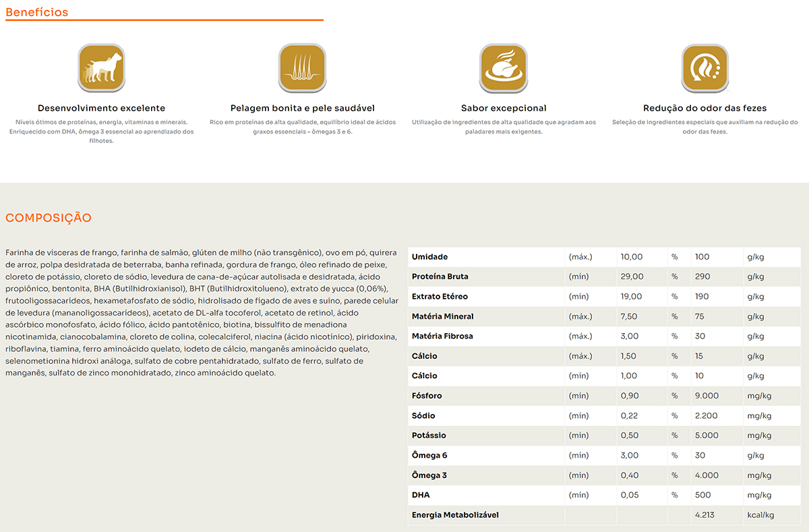Screen dimensions: 809x532
Task: Click the COMPOSIÇÃO section heading
Action: (x=49, y=218)
